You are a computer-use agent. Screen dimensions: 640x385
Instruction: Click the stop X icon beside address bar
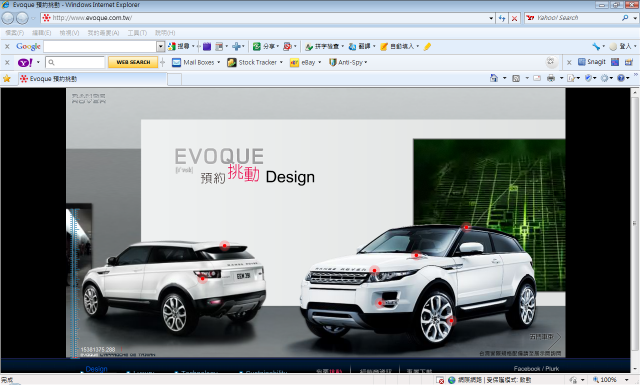point(514,18)
